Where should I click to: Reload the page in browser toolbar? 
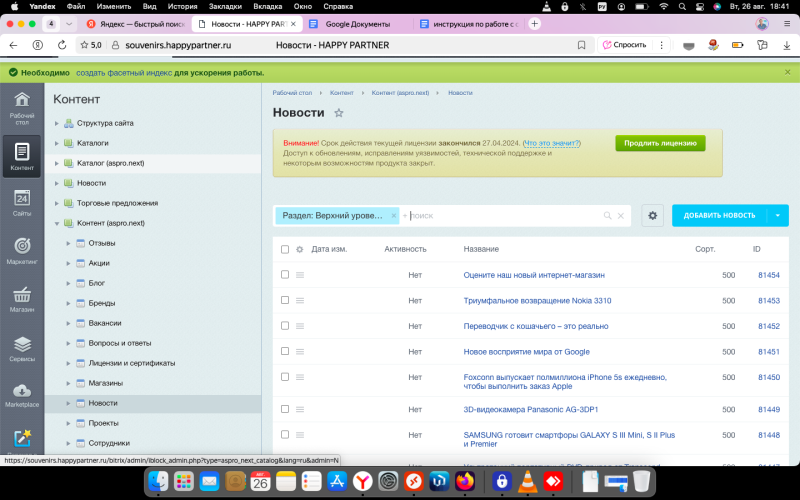pyautogui.click(x=62, y=45)
